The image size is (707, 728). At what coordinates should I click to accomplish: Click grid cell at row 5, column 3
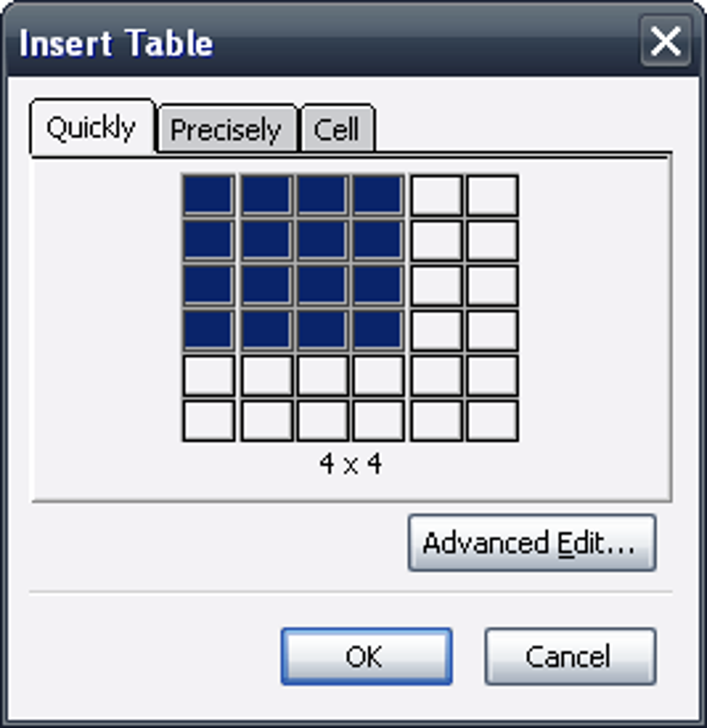pyautogui.click(x=322, y=375)
